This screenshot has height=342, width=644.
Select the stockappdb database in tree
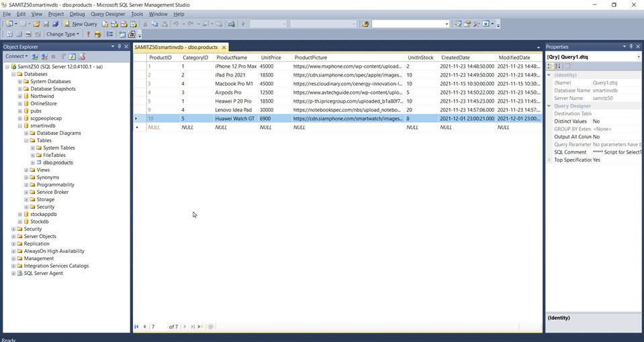click(43, 215)
